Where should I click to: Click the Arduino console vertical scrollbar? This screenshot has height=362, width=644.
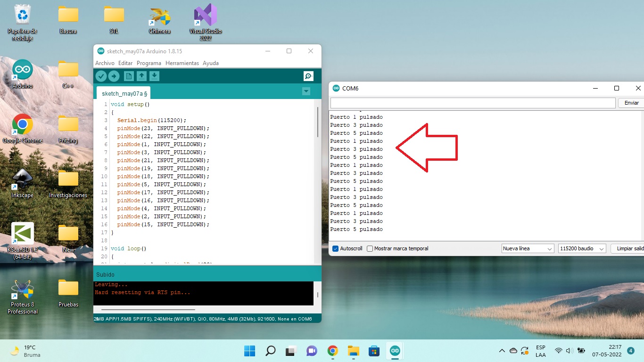(x=317, y=294)
